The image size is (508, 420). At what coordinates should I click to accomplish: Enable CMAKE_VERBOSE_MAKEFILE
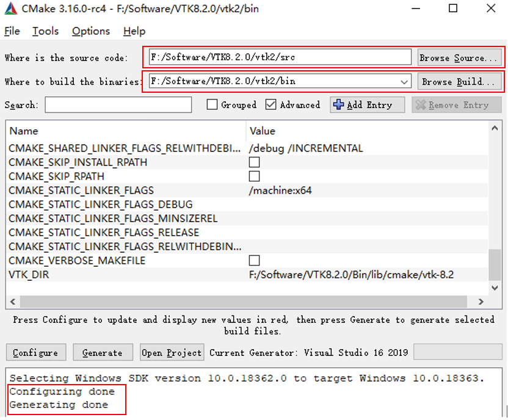254,260
